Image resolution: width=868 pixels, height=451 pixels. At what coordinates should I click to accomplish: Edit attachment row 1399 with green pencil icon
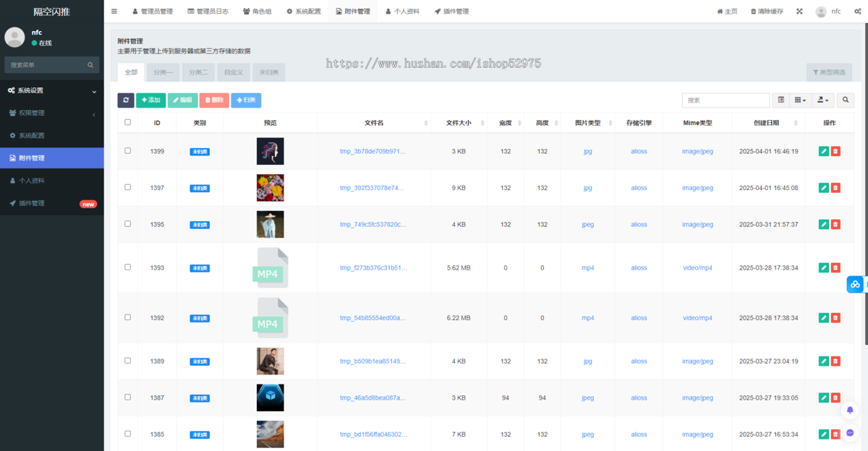pos(823,151)
